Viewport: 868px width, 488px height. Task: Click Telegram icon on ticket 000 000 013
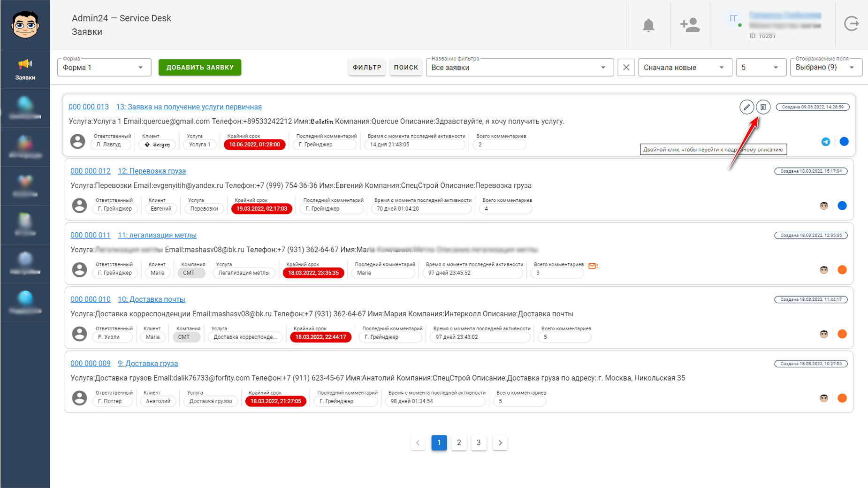(826, 142)
